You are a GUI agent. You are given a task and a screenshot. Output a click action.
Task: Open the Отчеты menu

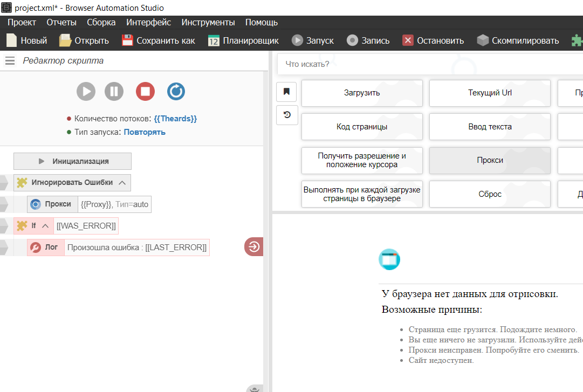tap(61, 22)
